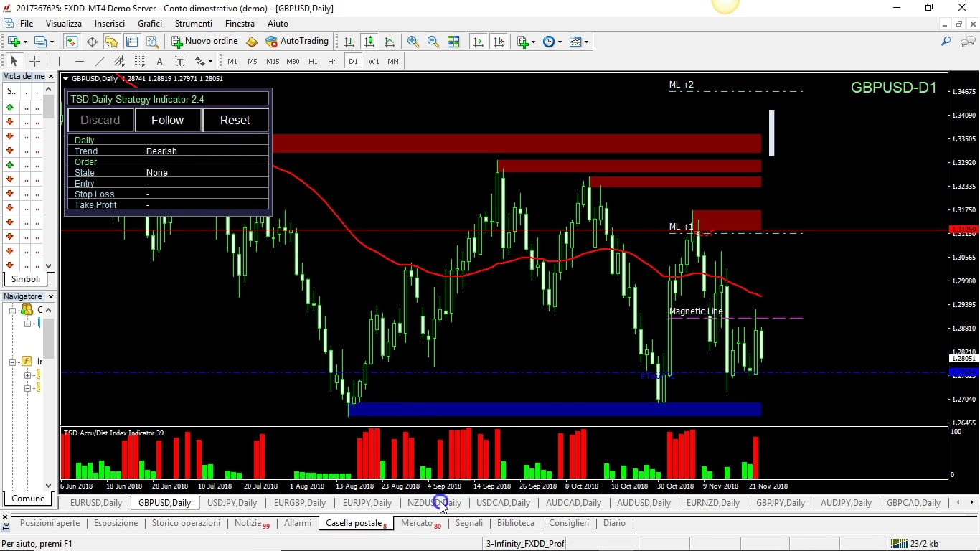Toggle the Data Window crosshair-circle icon
Viewport: 980px width, 551px height.
92,42
